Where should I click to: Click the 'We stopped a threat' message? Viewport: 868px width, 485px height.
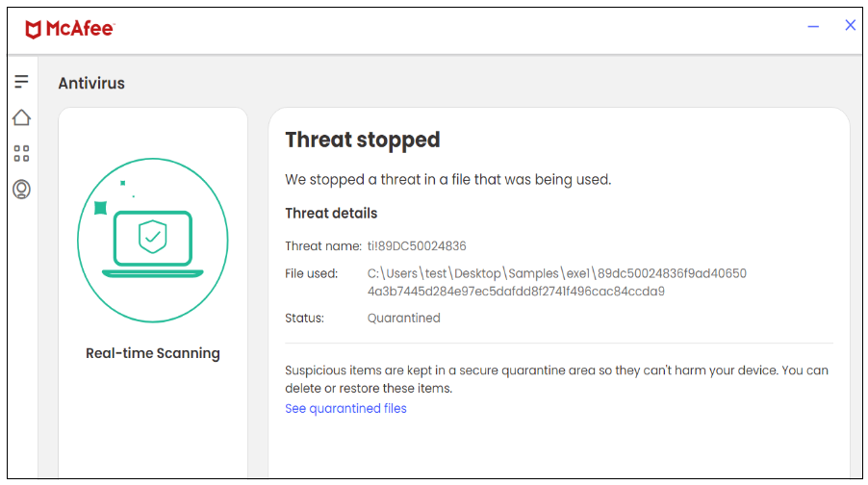point(447,179)
